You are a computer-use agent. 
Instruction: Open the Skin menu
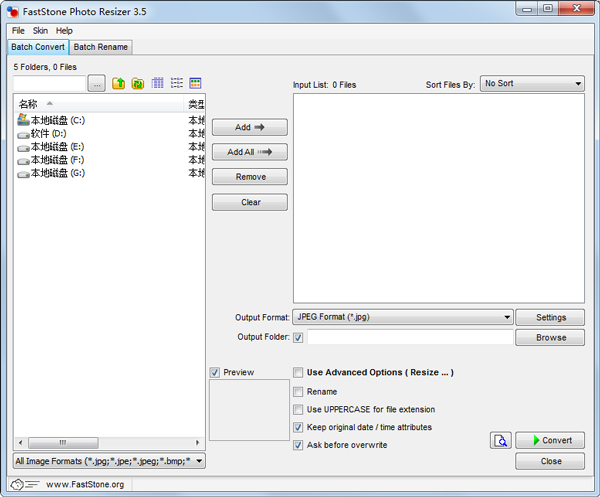pos(40,31)
